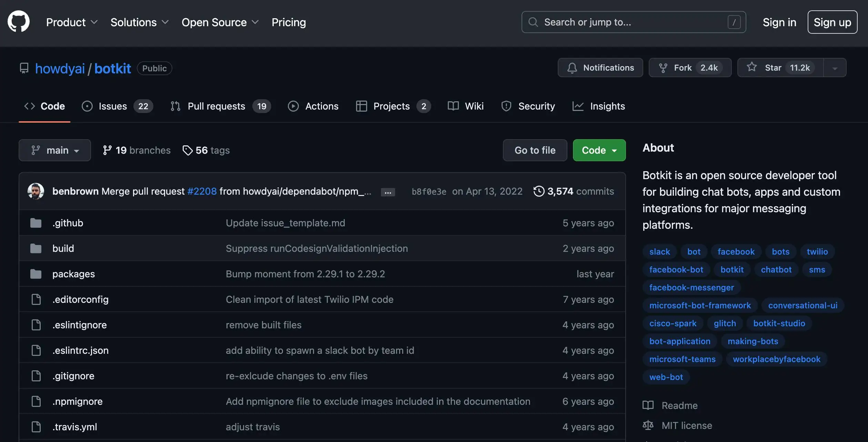Viewport: 868px width, 442px height.
Task: Click the .eslintrc.json file icon
Action: [x=36, y=350]
